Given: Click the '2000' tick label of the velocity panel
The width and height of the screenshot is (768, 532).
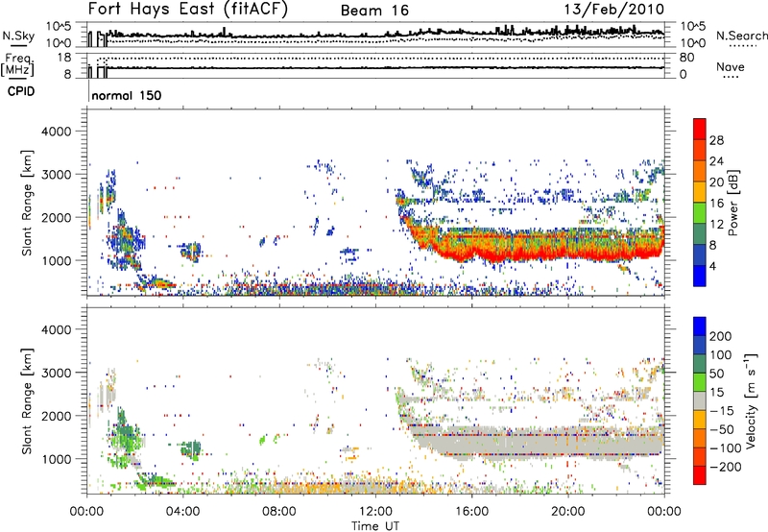Looking at the screenshot, I should pos(57,416).
